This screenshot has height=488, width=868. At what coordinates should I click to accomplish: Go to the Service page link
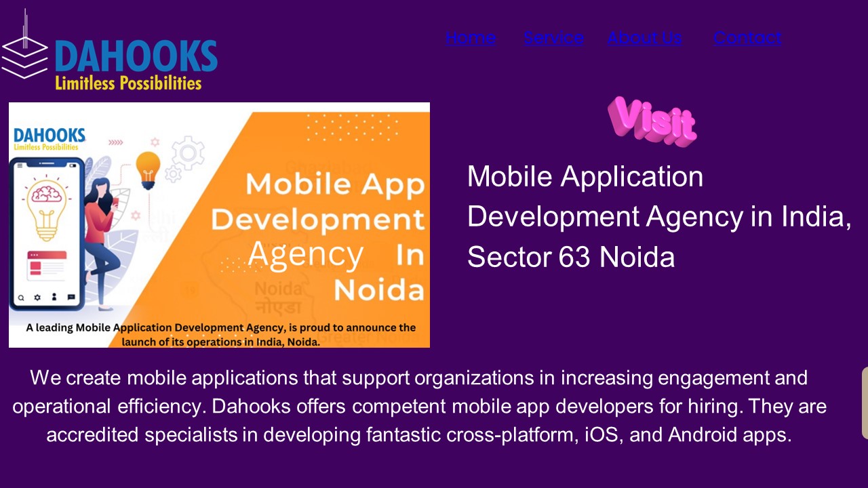pos(553,38)
